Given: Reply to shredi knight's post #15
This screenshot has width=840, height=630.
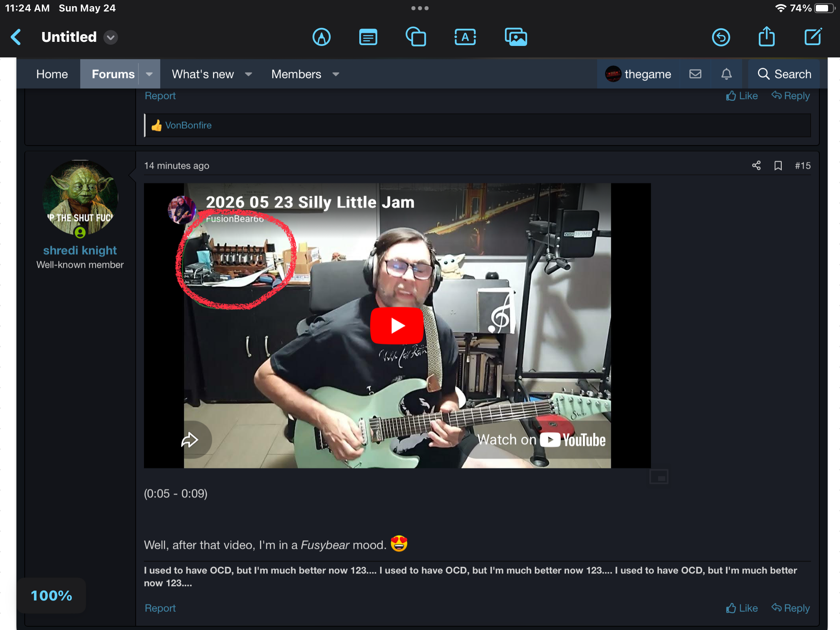Looking at the screenshot, I should (790, 608).
